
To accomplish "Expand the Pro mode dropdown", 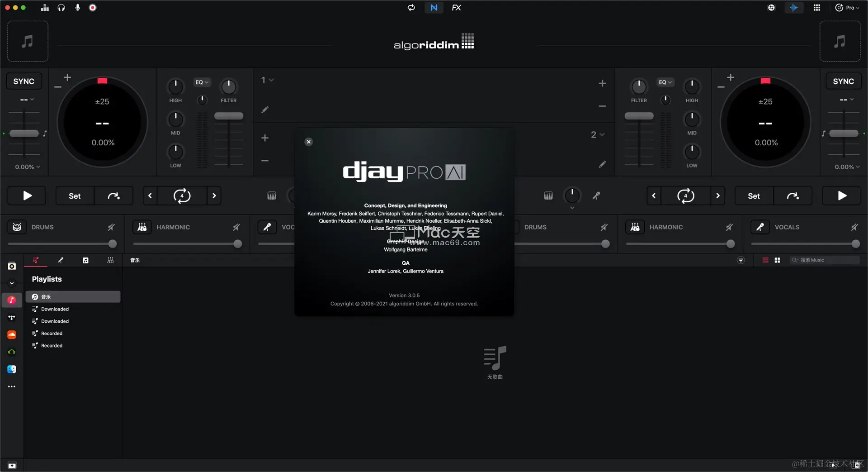I will pyautogui.click(x=847, y=8).
